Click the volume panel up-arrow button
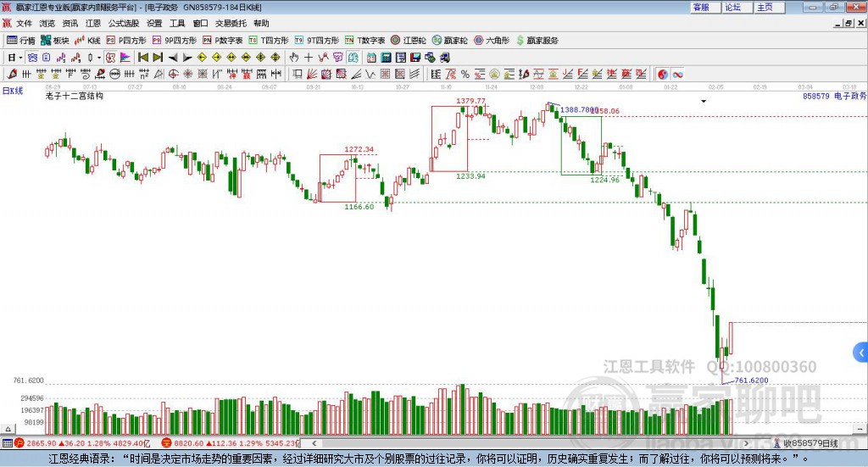Viewport: 868px width, 467px height. point(8,429)
